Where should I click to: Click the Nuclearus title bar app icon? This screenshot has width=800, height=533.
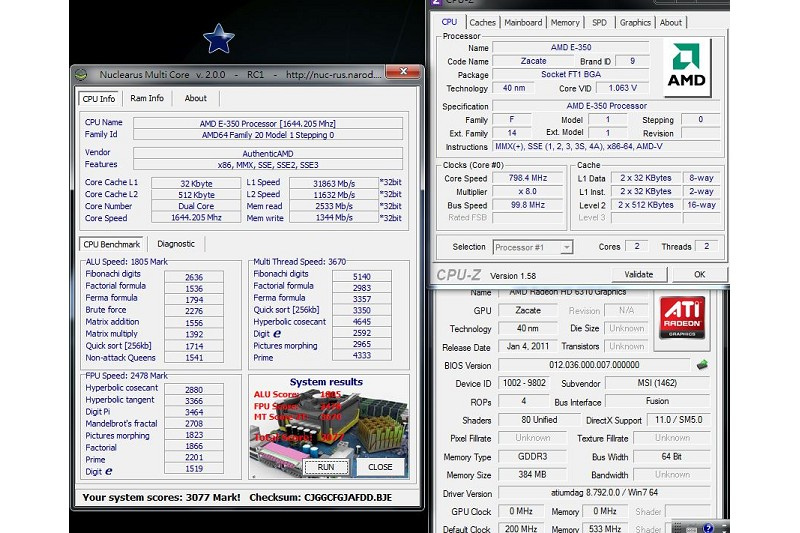pyautogui.click(x=81, y=74)
